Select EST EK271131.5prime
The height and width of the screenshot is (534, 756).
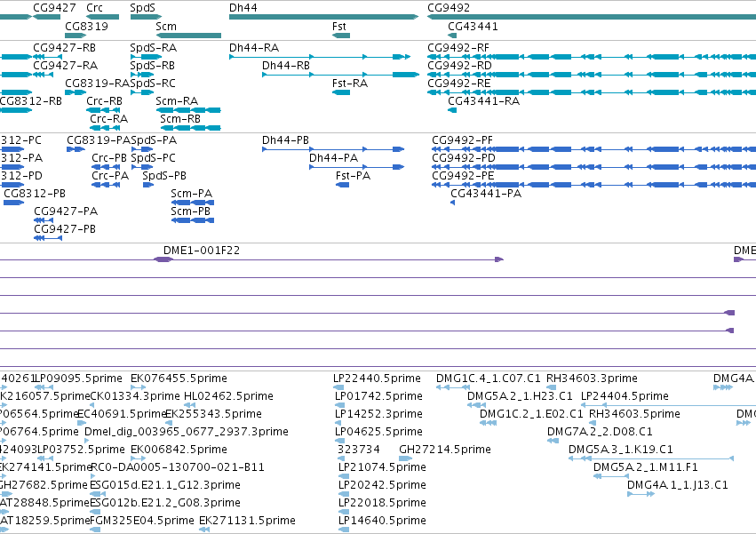coord(204,530)
